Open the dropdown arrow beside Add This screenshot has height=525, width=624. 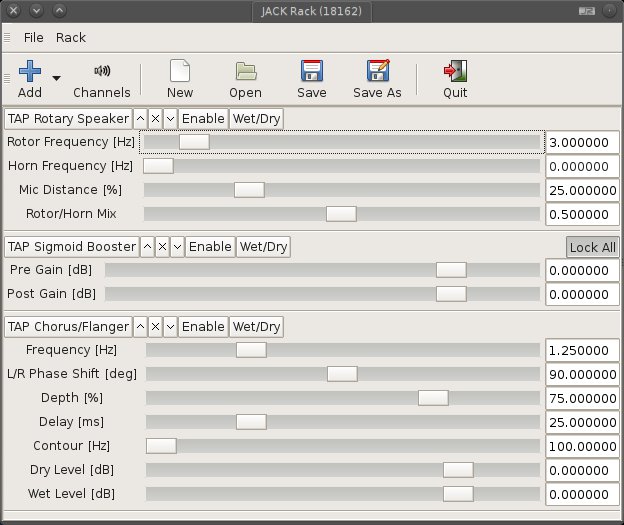pos(56,77)
